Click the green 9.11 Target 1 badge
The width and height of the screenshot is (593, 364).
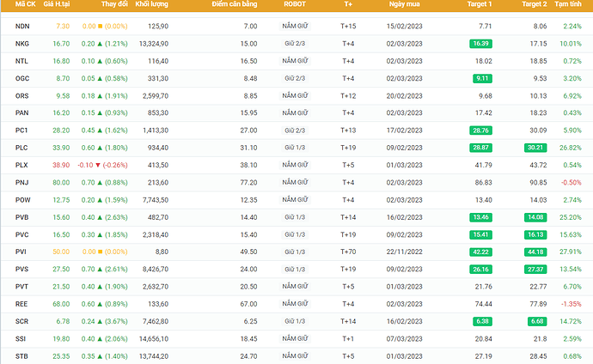pyautogui.click(x=482, y=78)
